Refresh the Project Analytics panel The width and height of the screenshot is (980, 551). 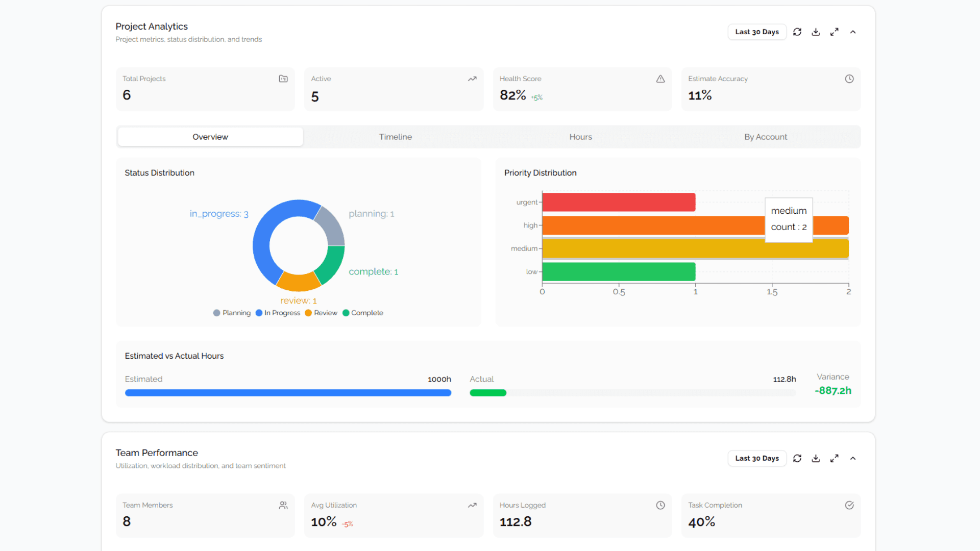797,32
